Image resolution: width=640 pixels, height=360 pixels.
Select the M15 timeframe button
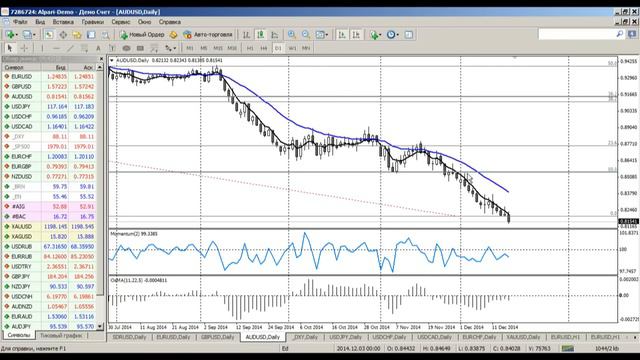(218, 48)
